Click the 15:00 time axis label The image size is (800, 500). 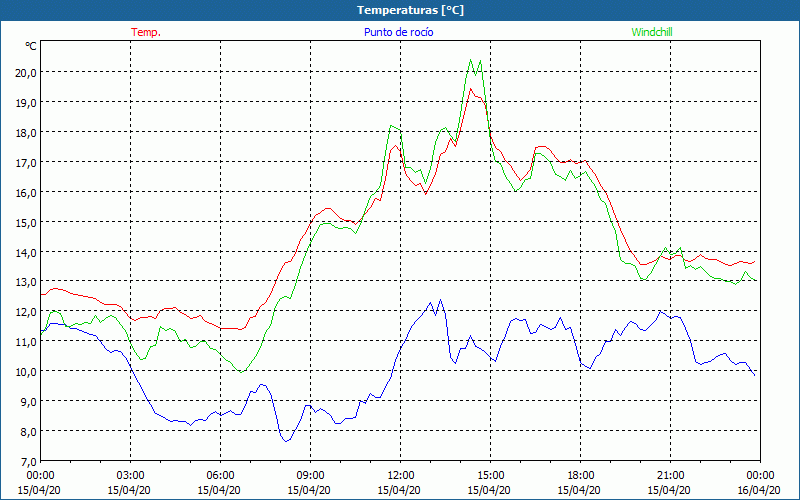click(490, 476)
